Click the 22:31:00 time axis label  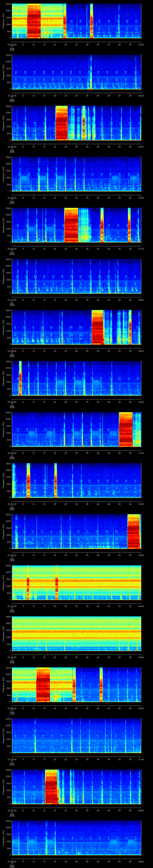[12, 504]
